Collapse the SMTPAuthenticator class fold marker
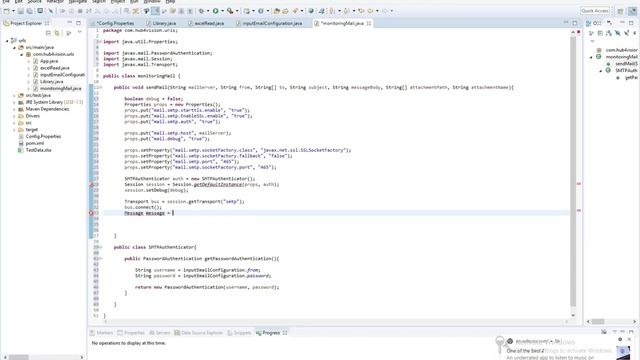This screenshot has height=360, width=640. tap(100, 247)
